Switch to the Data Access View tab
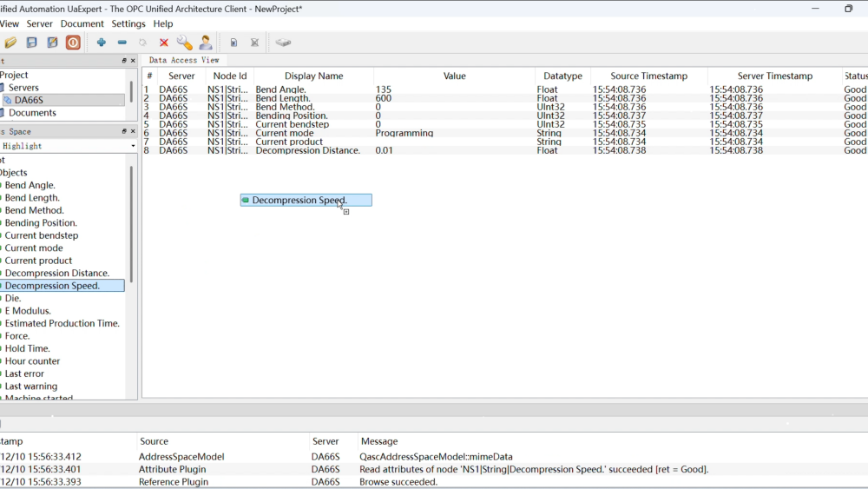 pos(184,60)
